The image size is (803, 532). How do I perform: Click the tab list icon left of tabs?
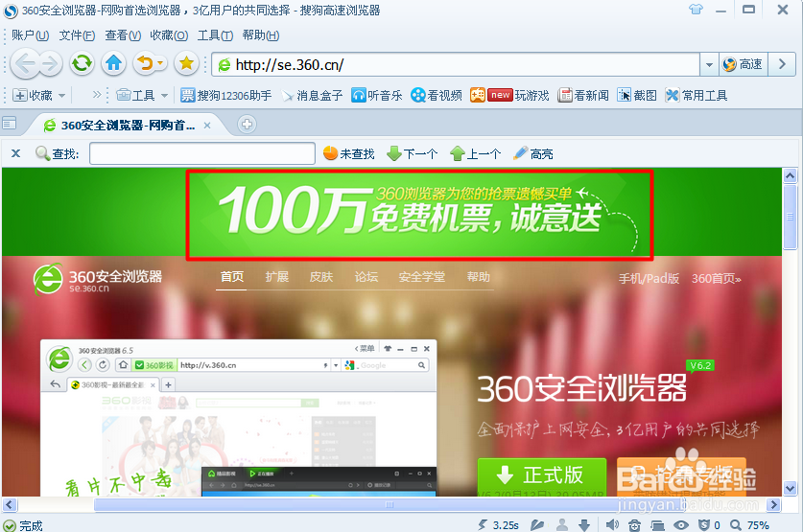coord(10,124)
